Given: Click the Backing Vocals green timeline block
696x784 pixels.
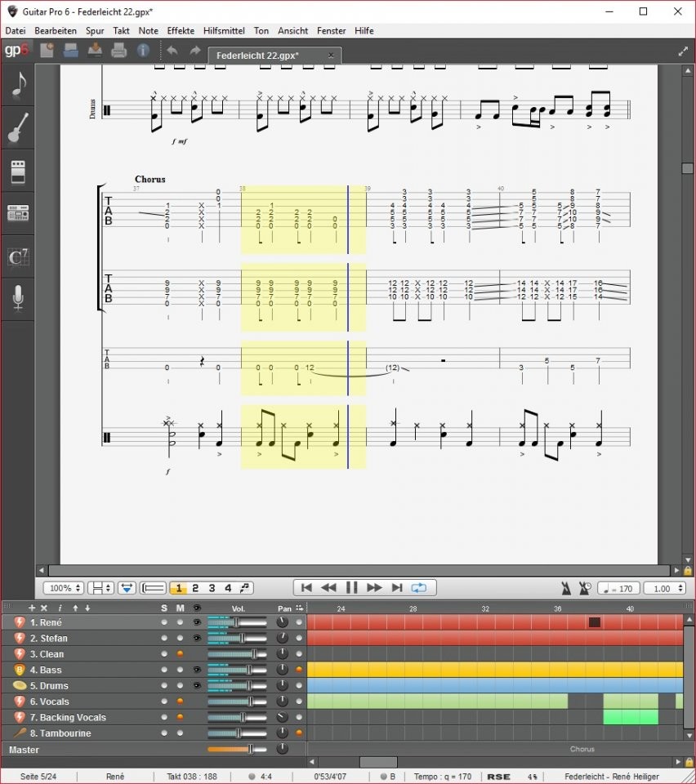Looking at the screenshot, I should click(631, 717).
